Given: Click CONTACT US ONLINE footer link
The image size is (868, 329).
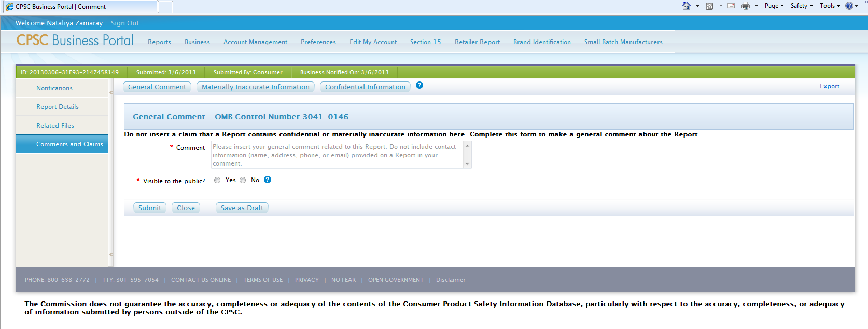Looking at the screenshot, I should coord(201,280).
